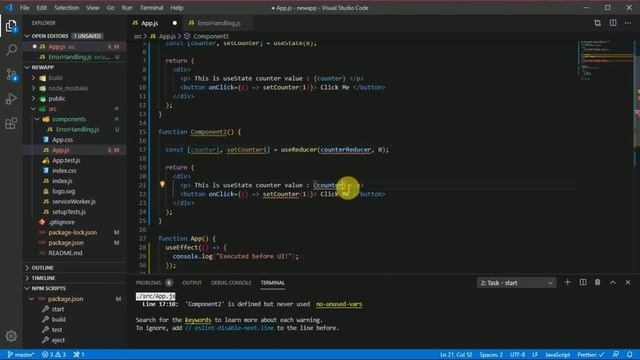Run the start npm script

pos(58,309)
